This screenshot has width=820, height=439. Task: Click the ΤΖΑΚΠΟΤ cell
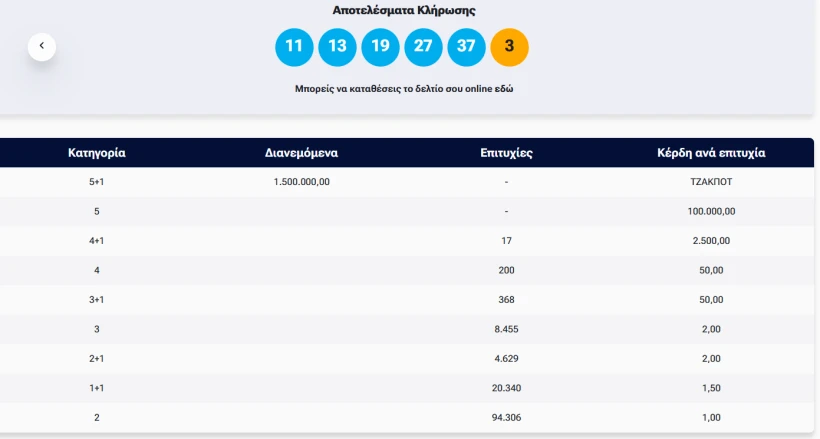[711, 182]
